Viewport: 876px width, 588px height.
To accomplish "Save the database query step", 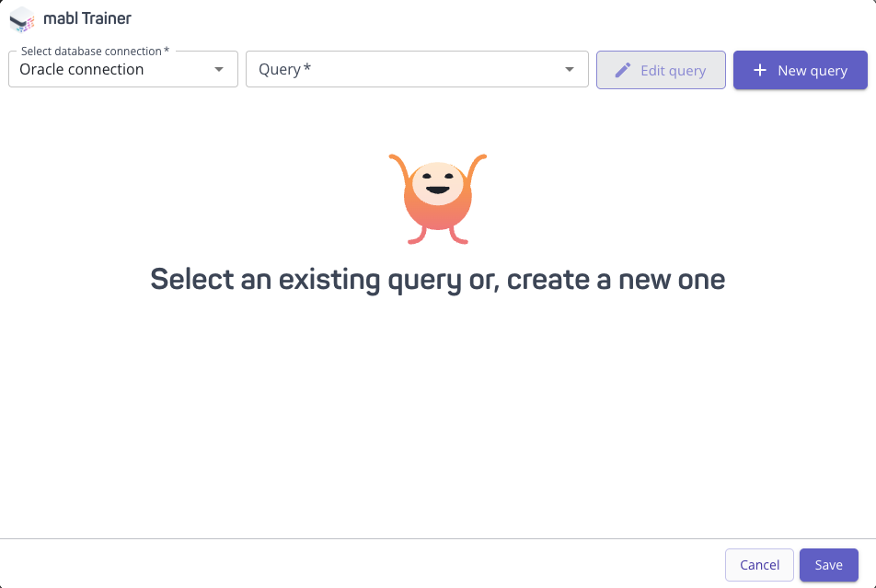I will 828,565.
